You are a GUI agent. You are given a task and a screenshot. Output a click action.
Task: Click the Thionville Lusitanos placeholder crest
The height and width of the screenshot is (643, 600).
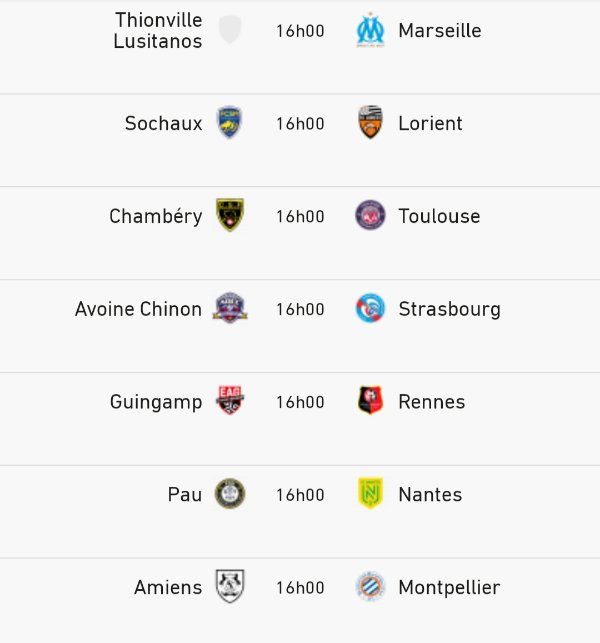pyautogui.click(x=230, y=30)
